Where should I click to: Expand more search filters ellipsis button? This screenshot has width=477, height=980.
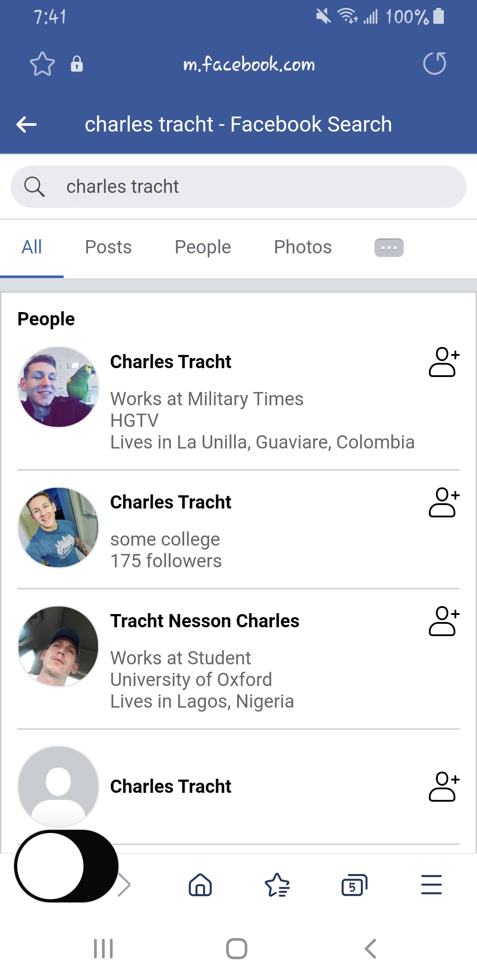389,248
